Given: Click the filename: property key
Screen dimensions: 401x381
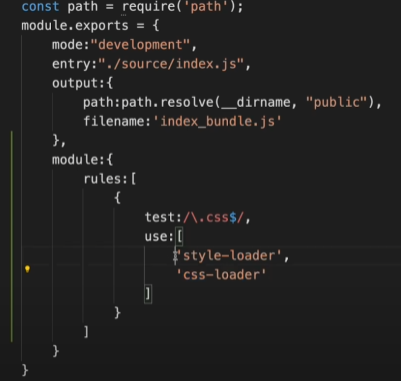Looking at the screenshot, I should (x=117, y=121).
